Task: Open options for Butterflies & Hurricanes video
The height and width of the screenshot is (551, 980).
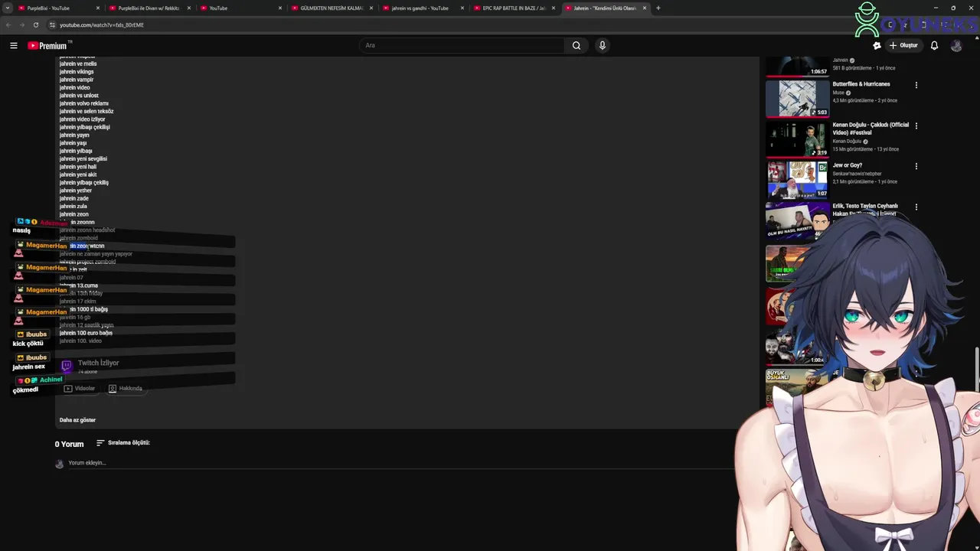Action: tap(916, 85)
